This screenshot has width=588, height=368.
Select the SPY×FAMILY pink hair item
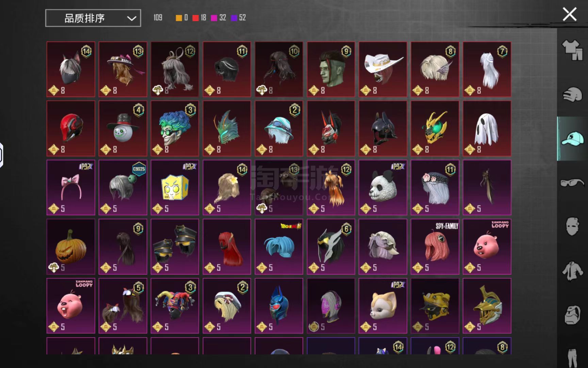point(435,247)
